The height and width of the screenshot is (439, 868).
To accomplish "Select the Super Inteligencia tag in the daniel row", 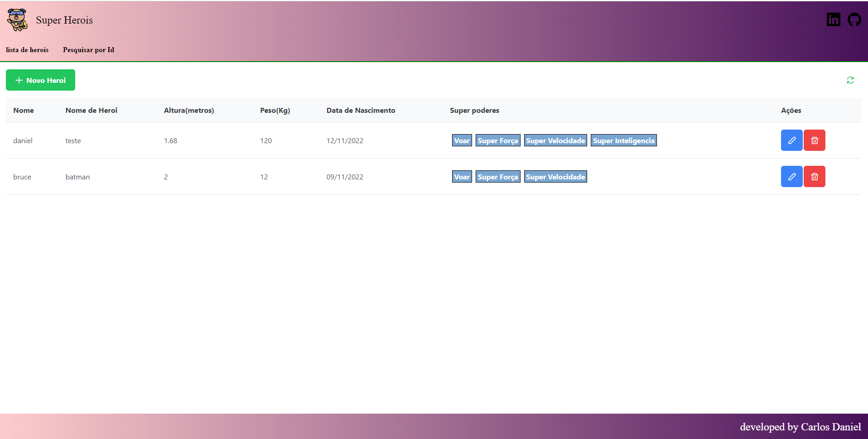I will pyautogui.click(x=623, y=140).
